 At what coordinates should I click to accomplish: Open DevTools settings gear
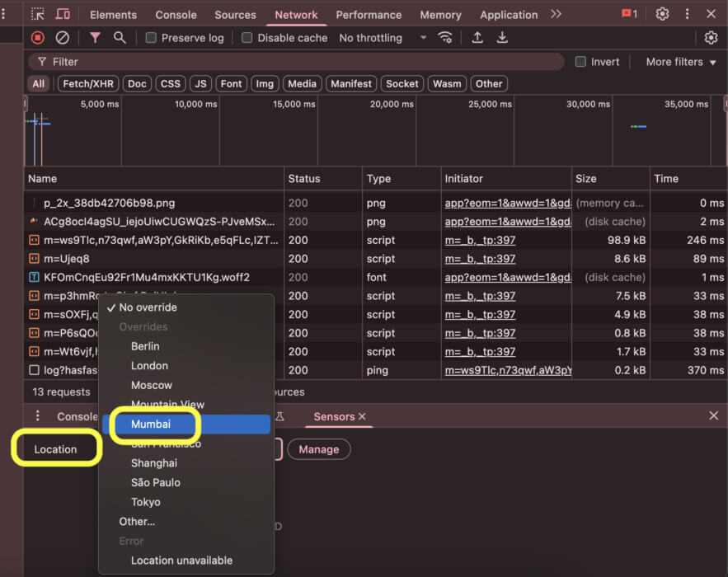tap(662, 14)
